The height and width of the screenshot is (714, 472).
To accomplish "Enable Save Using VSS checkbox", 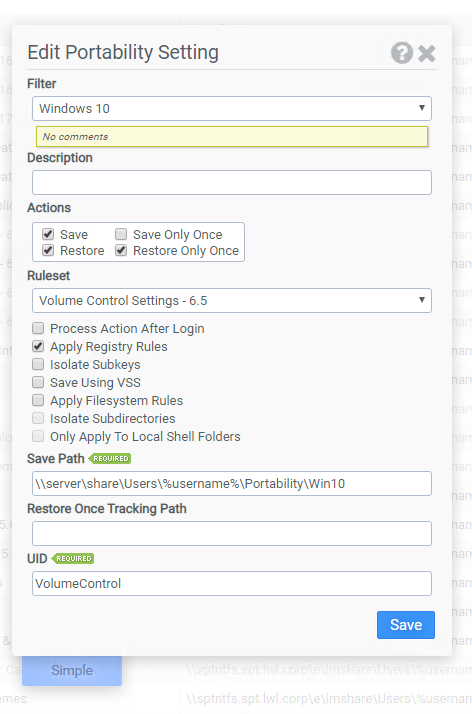I will point(38,382).
